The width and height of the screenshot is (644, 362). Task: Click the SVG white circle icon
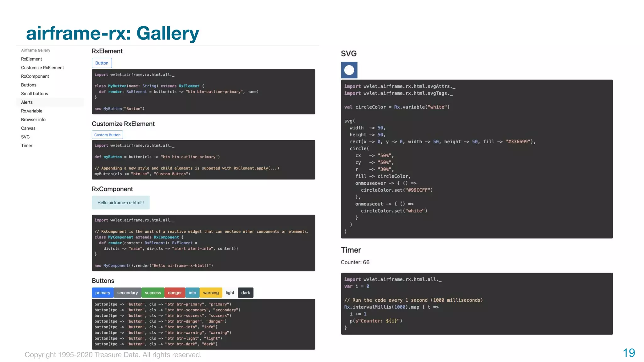click(349, 70)
